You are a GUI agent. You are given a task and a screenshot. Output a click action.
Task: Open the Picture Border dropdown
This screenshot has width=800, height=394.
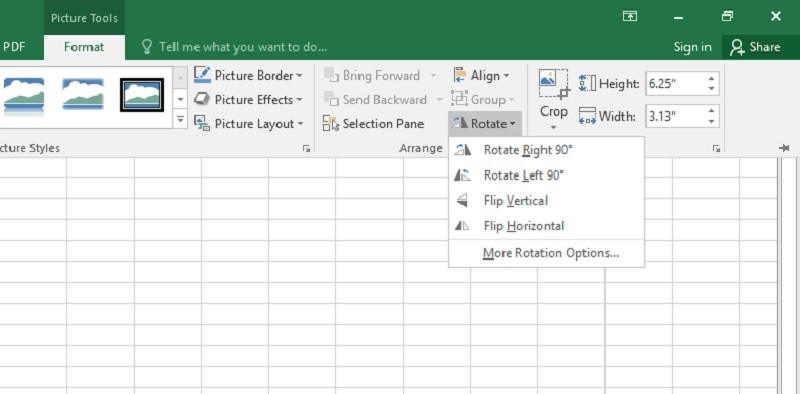(x=248, y=76)
